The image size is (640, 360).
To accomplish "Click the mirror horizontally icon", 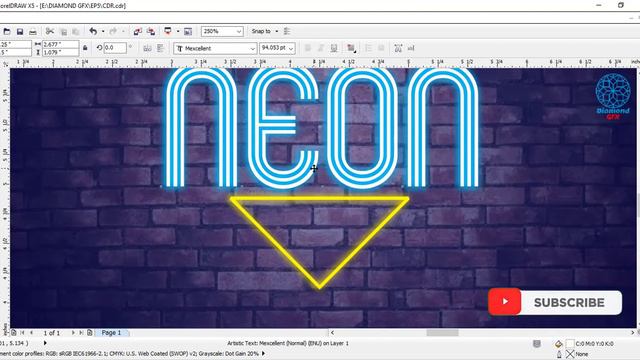I will click(147, 48).
